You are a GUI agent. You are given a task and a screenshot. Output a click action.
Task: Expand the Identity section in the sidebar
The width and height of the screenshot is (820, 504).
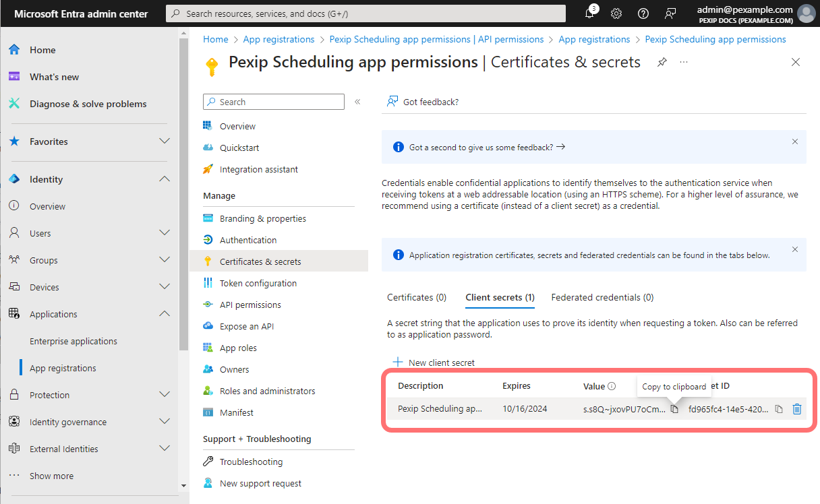165,179
